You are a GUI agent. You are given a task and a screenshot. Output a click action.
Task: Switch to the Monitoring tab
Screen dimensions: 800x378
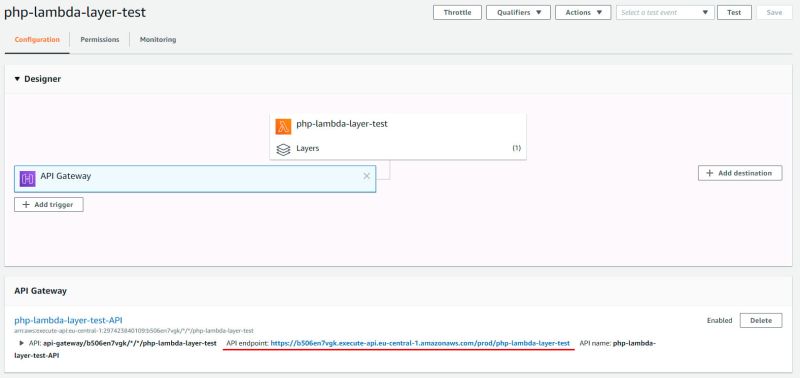158,39
